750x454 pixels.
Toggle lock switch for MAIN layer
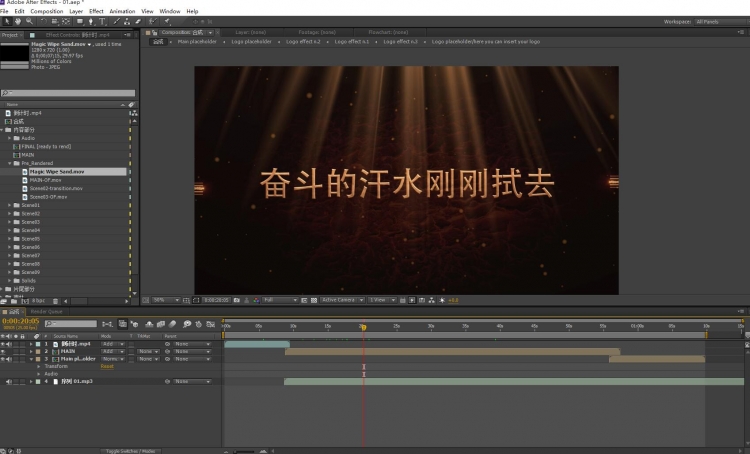[x=22, y=352]
